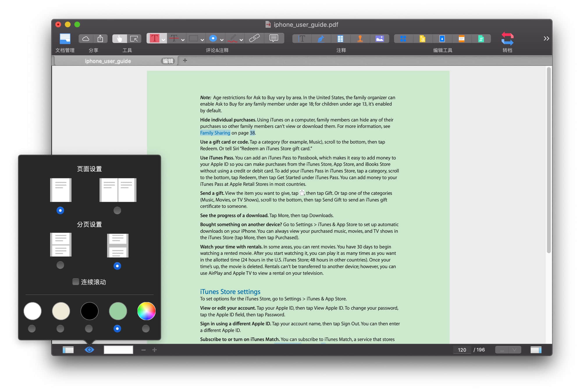
Task: Insert a table annotation
Action: point(340,39)
